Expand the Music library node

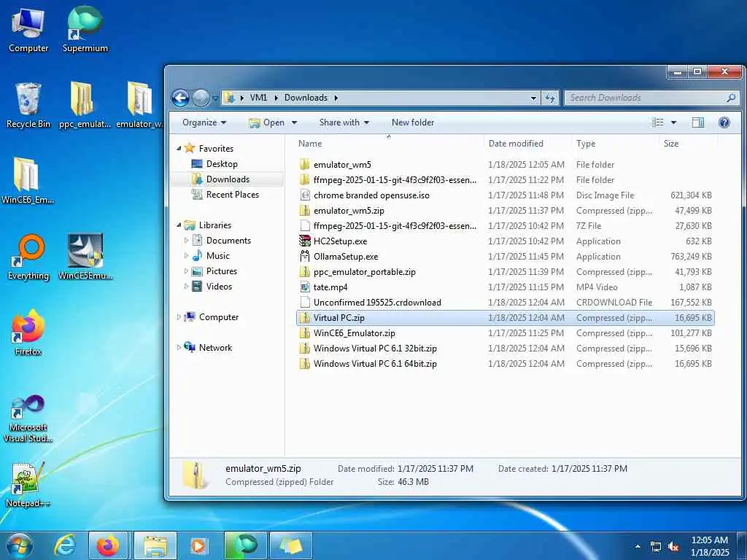click(186, 256)
